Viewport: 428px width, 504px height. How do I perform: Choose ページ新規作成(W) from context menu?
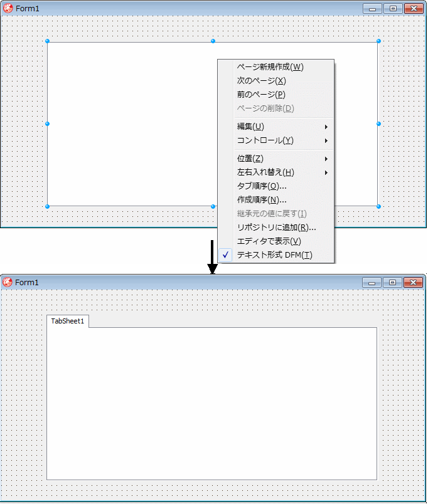pyautogui.click(x=276, y=67)
